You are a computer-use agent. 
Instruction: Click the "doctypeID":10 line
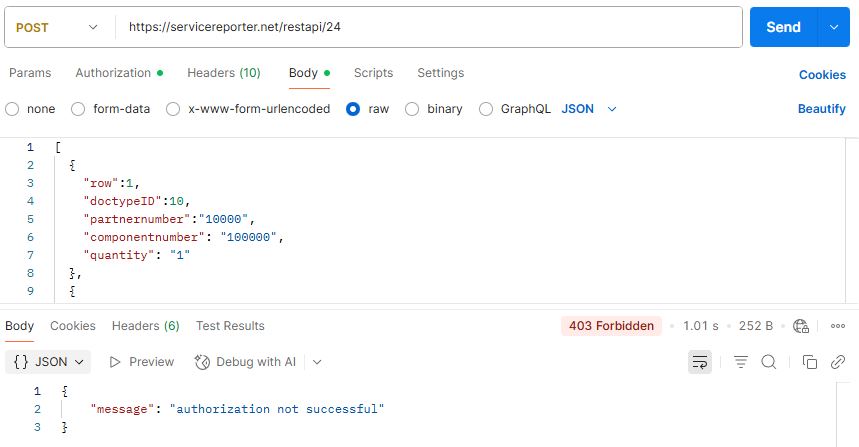(x=136, y=201)
